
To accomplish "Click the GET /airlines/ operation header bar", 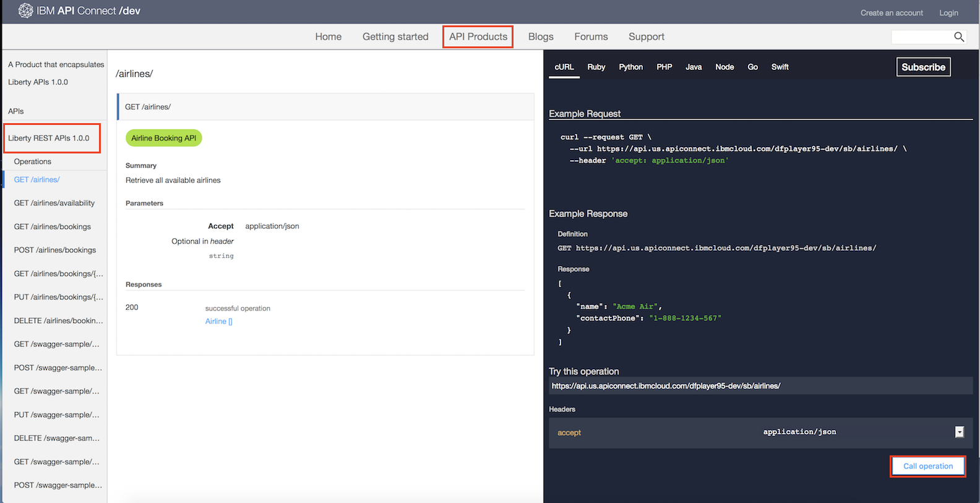I will (x=325, y=106).
